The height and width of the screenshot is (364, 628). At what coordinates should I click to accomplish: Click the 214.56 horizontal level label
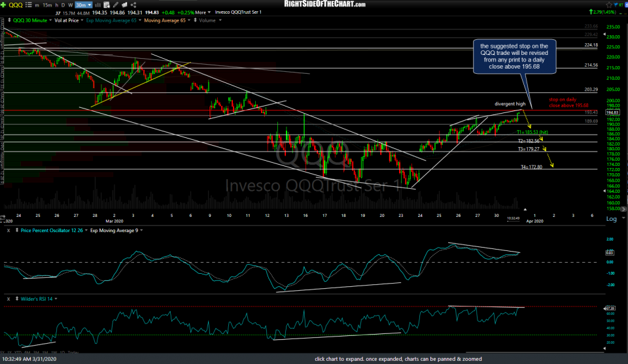click(591, 65)
